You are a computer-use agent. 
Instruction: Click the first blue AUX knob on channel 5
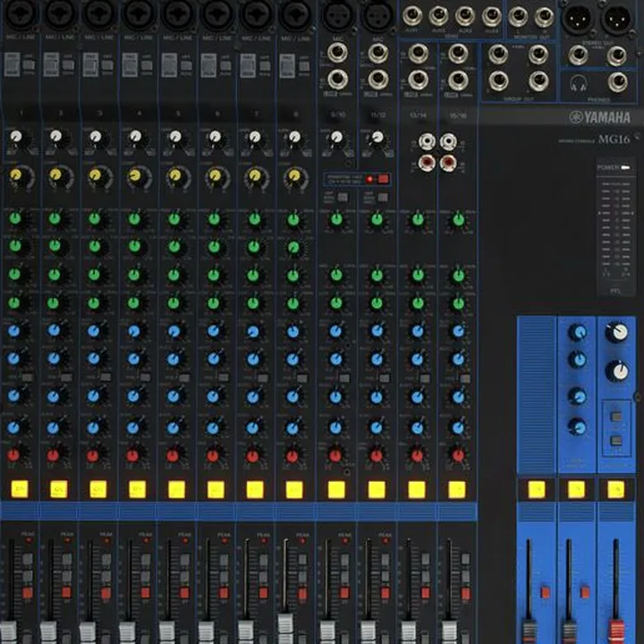[x=174, y=331]
